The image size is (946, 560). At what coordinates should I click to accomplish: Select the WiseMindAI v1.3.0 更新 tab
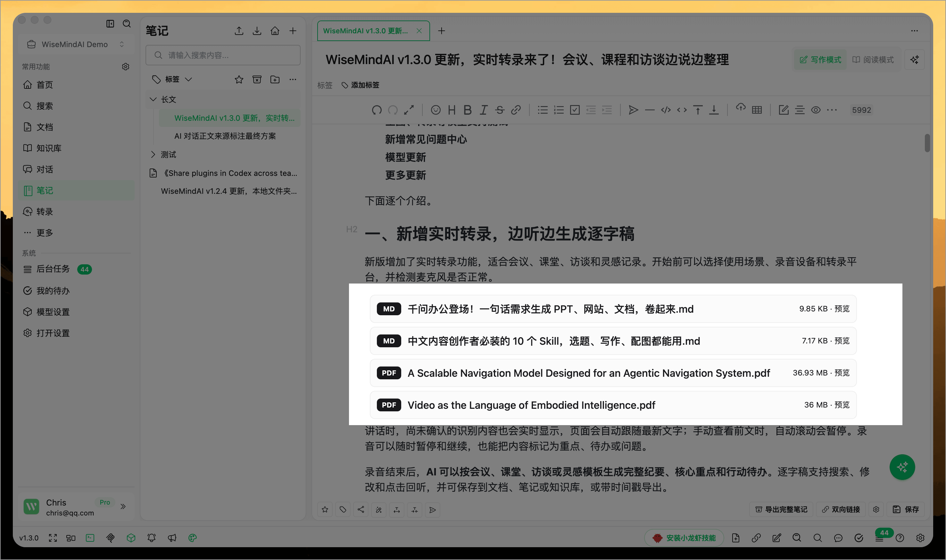pos(373,31)
